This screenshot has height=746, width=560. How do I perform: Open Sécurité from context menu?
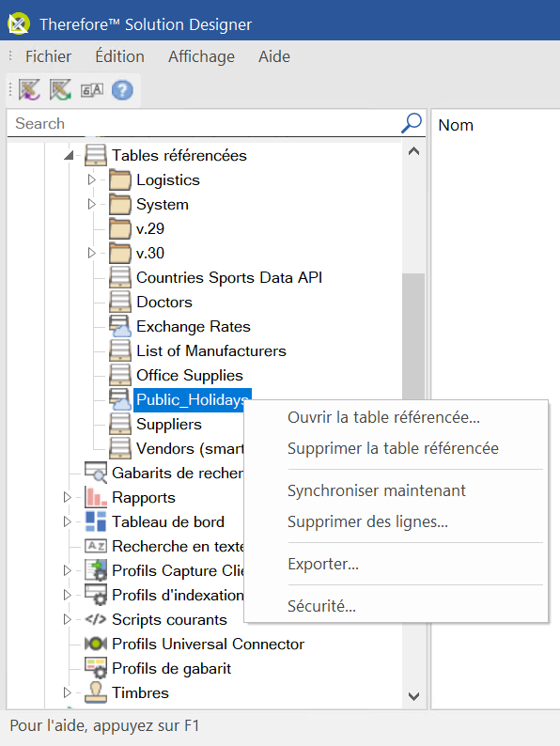point(396,606)
